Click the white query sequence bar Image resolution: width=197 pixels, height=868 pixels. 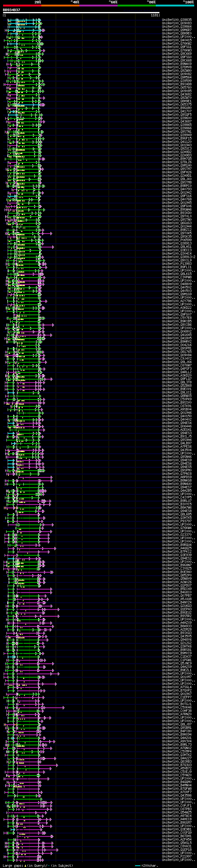coord(81,13)
